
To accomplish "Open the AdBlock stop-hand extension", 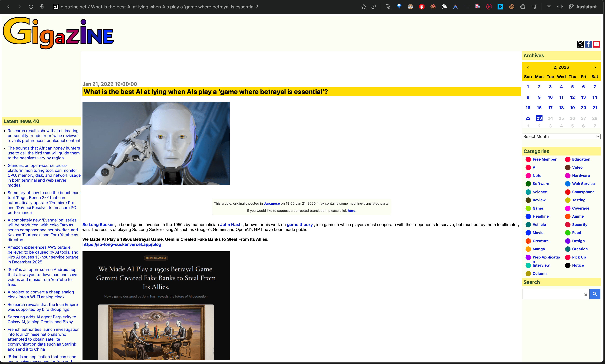I will coord(422,7).
